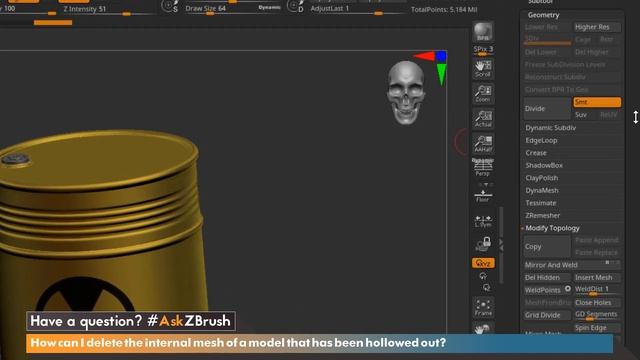Toggle the Floor grid display
Screen dimensions: 640x360
483,195
